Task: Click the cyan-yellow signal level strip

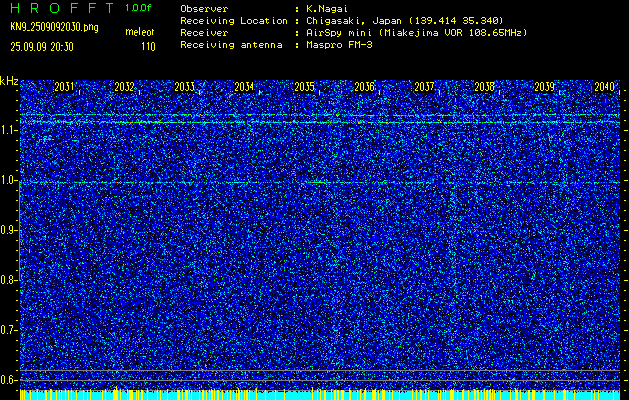Action: coord(320,394)
